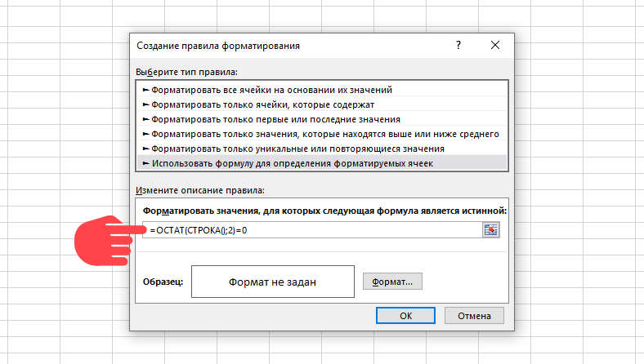Select 'Форматировать только ячейки, которые содержат'
644x364 pixels.
[x=322, y=104]
